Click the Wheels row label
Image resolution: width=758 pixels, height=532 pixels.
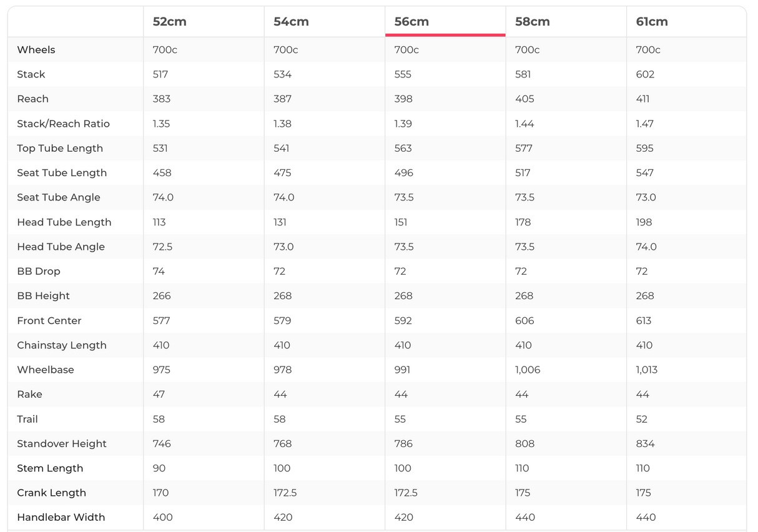click(x=36, y=50)
